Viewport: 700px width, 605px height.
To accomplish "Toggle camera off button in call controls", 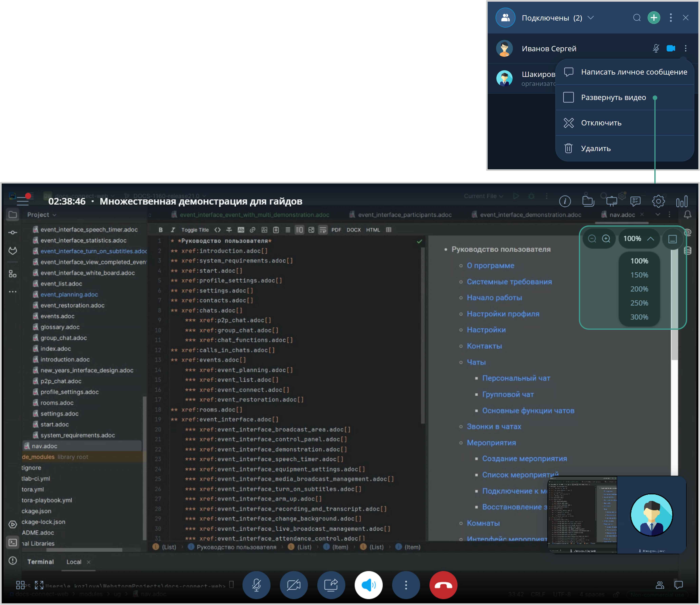I will point(294,585).
